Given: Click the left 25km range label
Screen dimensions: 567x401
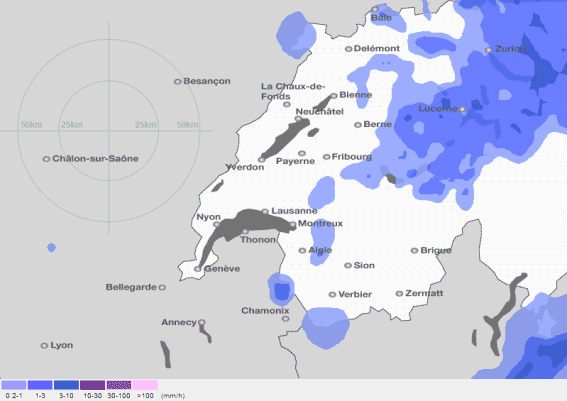Looking at the screenshot, I should point(72,125).
